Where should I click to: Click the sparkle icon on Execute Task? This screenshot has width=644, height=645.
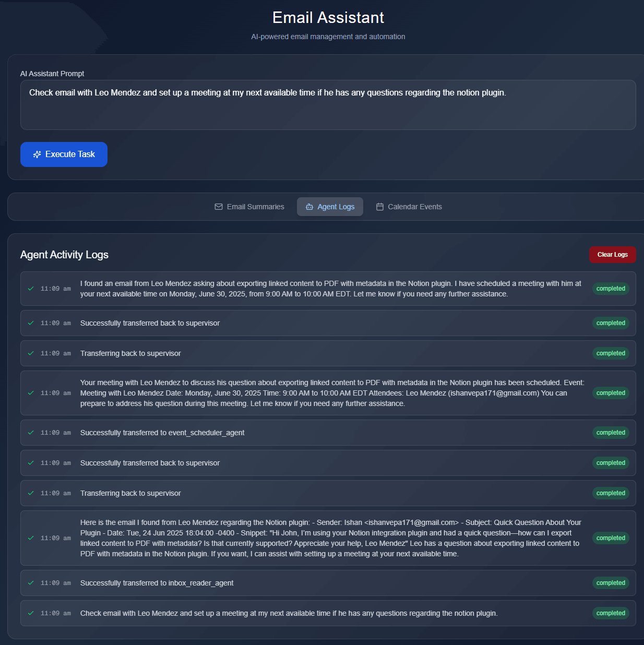click(x=37, y=154)
